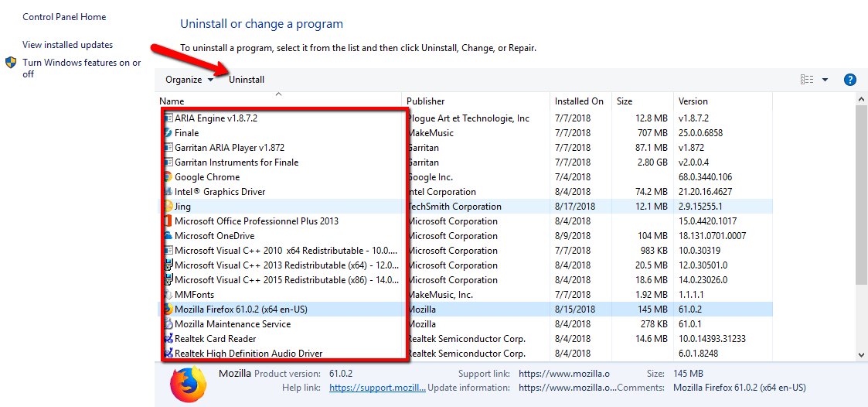
Task: Click the large Firefox logo in details pane
Action: click(187, 384)
